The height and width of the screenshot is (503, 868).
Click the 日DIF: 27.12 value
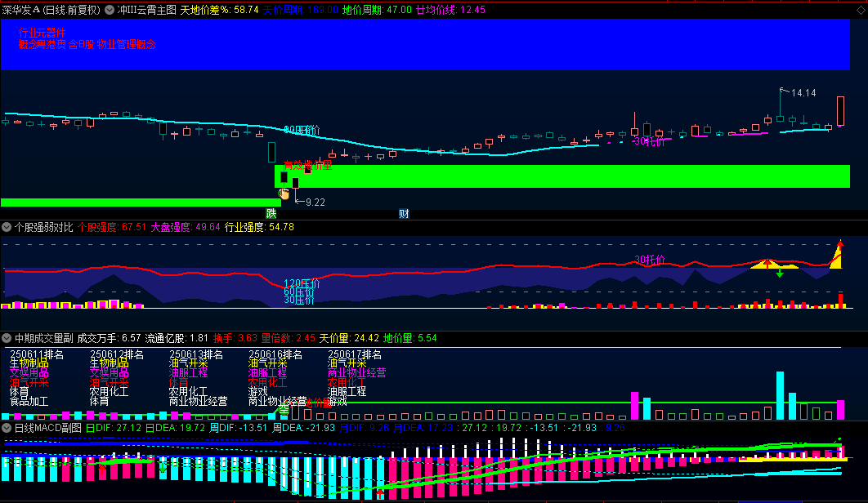[x=114, y=428]
